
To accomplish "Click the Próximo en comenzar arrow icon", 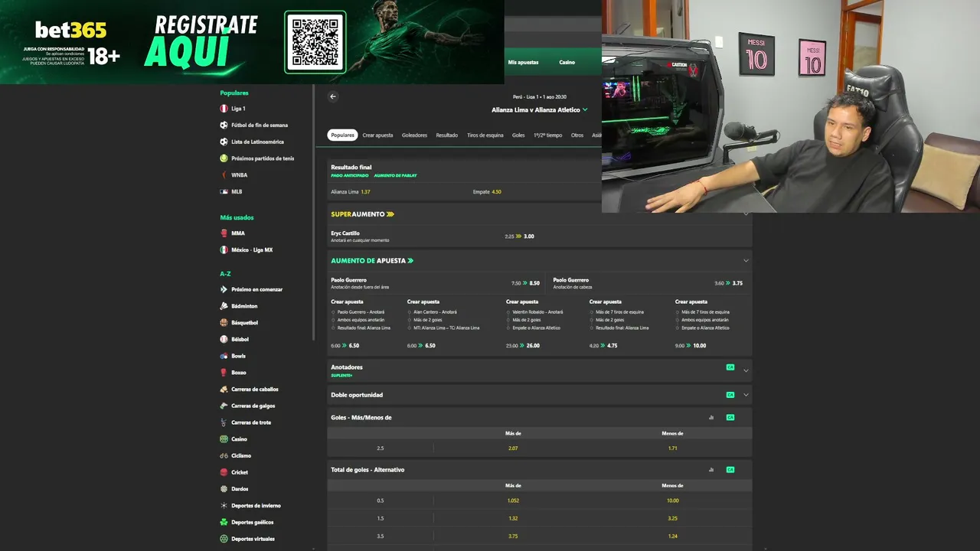I will (224, 289).
